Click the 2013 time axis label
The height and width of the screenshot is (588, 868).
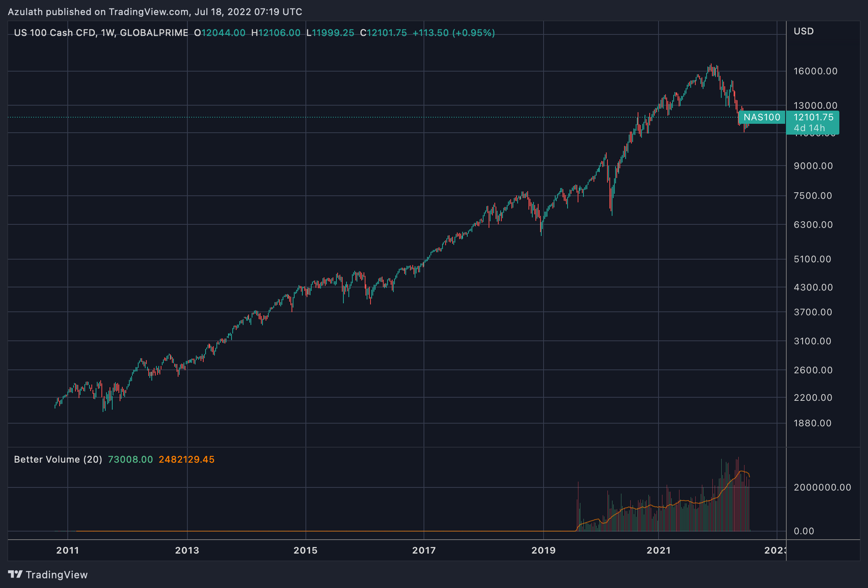click(x=187, y=550)
